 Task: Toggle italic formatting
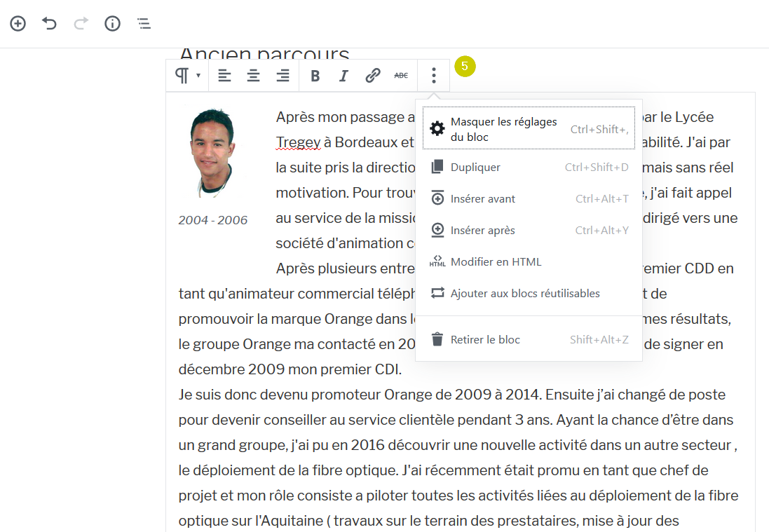coord(343,76)
